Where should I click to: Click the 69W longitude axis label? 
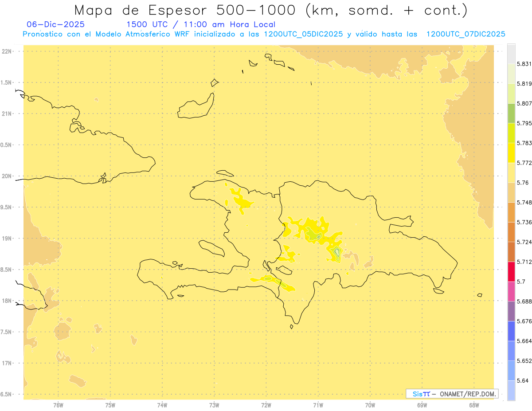pos(422,405)
